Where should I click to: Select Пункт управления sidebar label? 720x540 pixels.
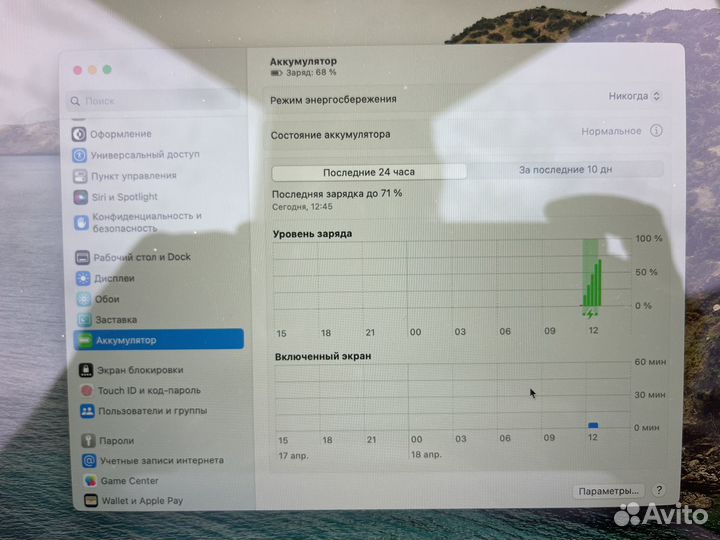tap(134, 176)
